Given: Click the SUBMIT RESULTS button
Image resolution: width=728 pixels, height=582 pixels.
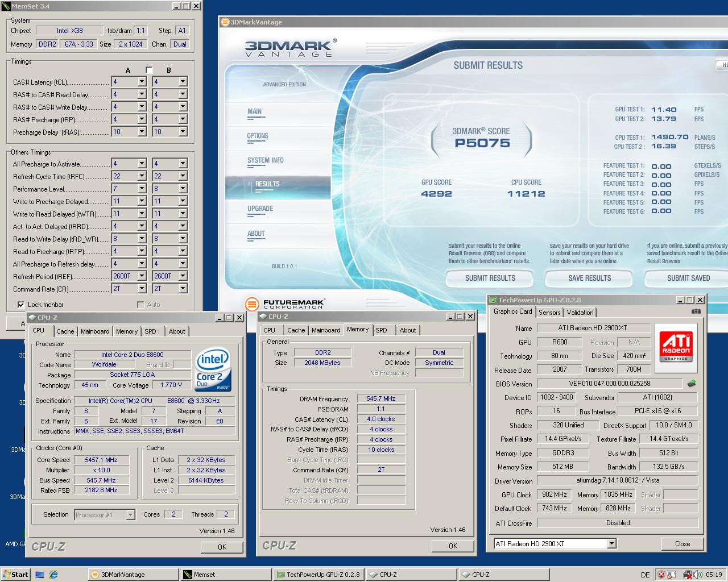Looking at the screenshot, I should click(x=490, y=278).
